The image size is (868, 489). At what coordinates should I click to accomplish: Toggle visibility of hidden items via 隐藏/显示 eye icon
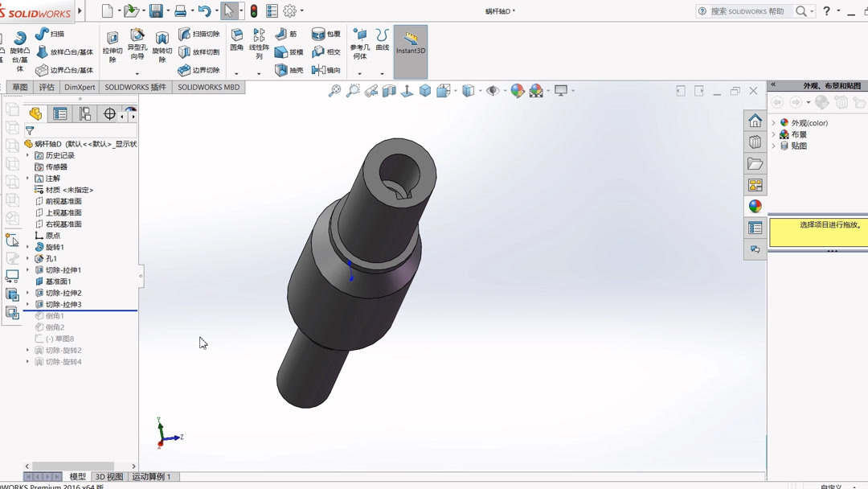[494, 90]
